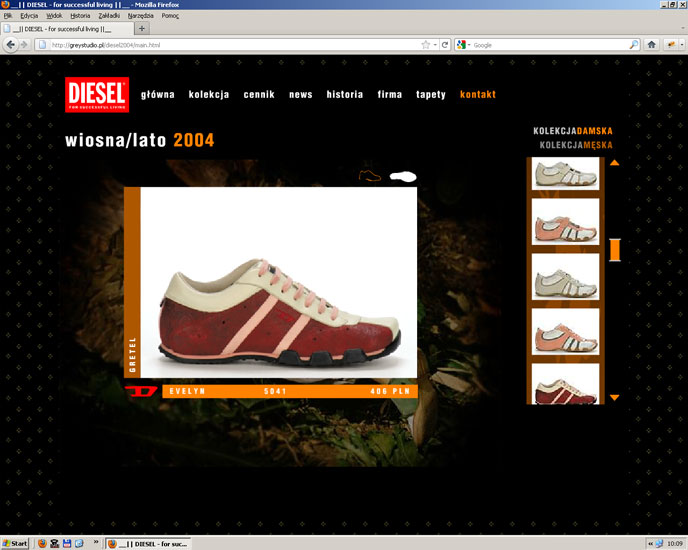Open the Edycja menu
This screenshot has width=688, height=550.
pos(29,16)
